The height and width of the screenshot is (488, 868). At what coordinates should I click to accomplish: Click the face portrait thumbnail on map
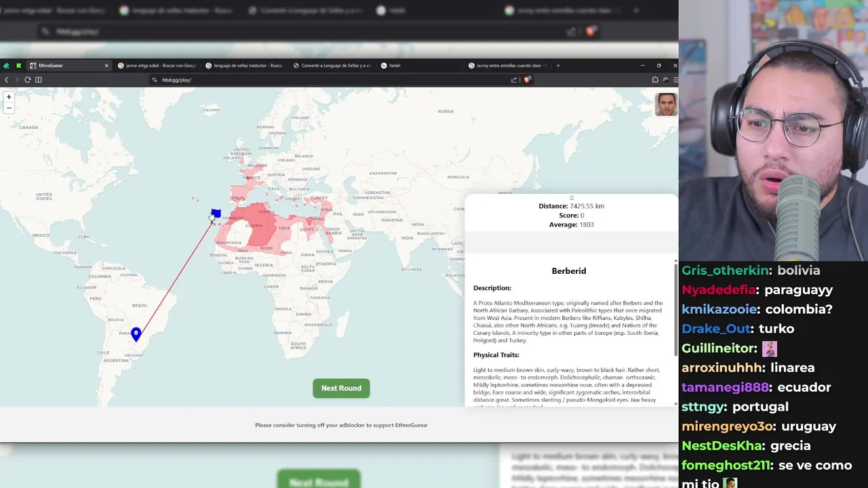click(x=666, y=104)
